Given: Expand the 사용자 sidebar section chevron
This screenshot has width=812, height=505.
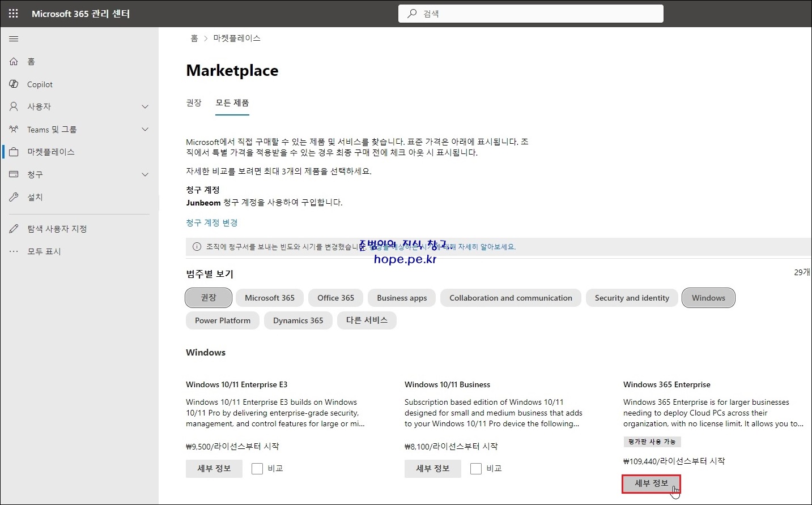Looking at the screenshot, I should pos(145,106).
